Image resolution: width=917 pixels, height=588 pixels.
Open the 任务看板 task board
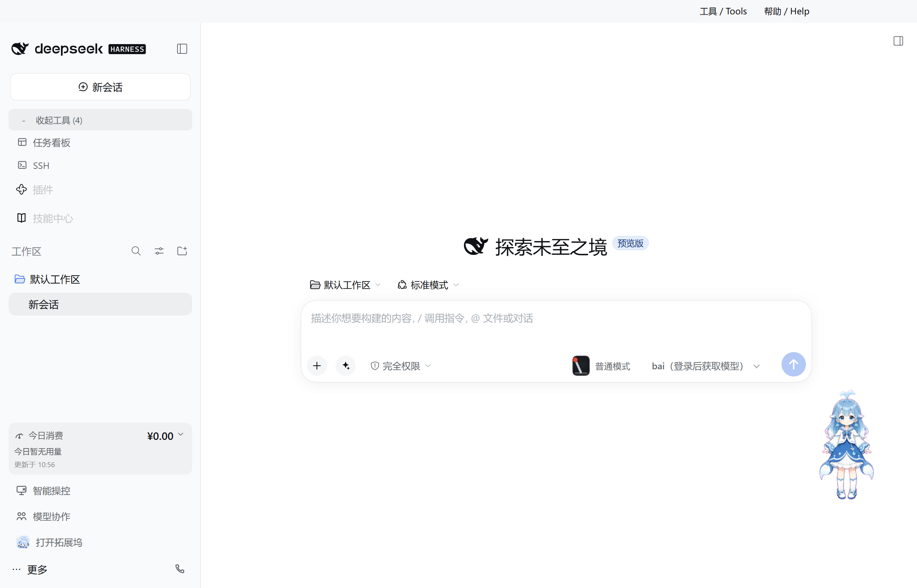pos(52,143)
